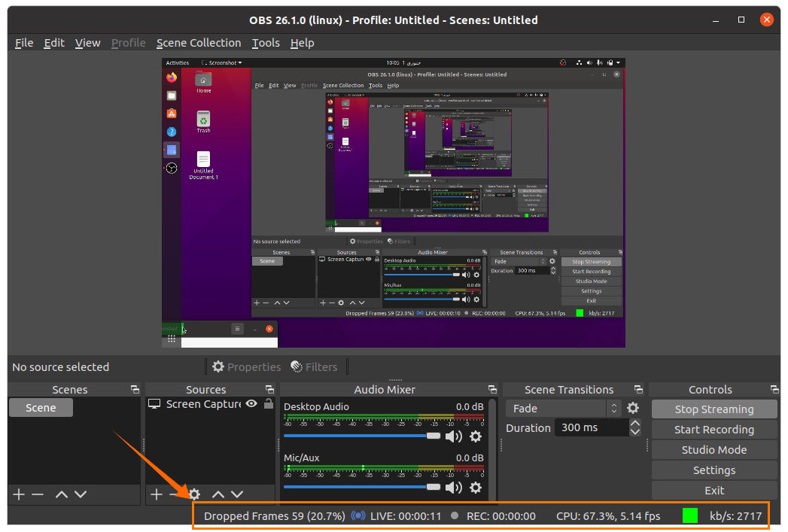The image size is (788, 532).
Task: Click the streaming live indicator icon
Action: [x=358, y=516]
